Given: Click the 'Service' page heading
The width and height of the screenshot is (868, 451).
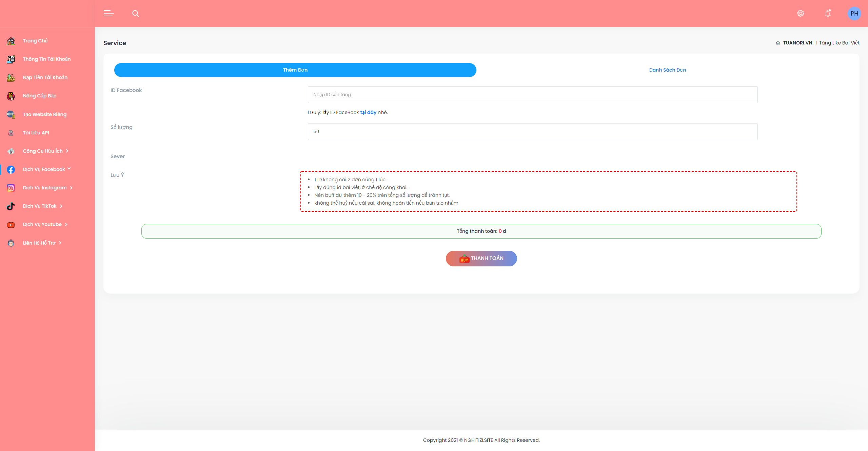Looking at the screenshot, I should (x=115, y=43).
